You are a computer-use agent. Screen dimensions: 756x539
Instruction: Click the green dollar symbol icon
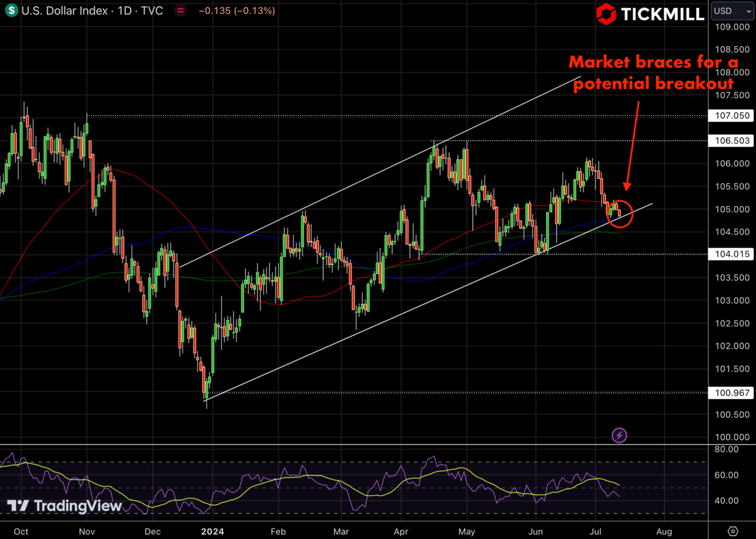click(x=12, y=10)
